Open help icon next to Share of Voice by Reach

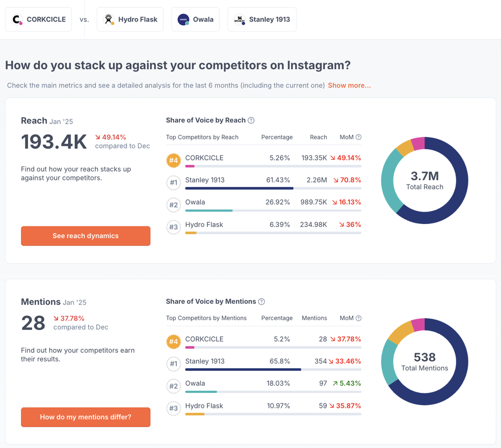[x=251, y=120]
